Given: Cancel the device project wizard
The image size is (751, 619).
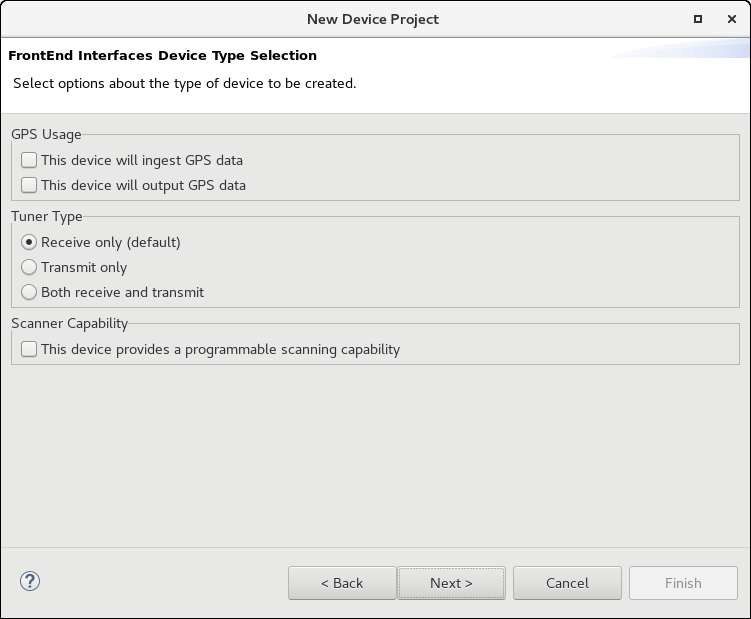Looking at the screenshot, I should [567, 583].
